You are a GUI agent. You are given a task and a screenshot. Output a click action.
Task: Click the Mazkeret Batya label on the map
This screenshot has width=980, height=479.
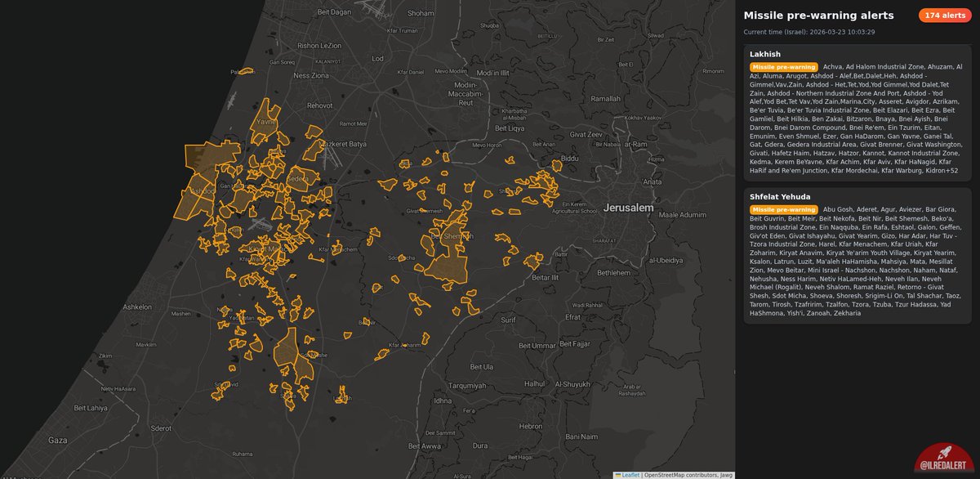click(x=342, y=144)
